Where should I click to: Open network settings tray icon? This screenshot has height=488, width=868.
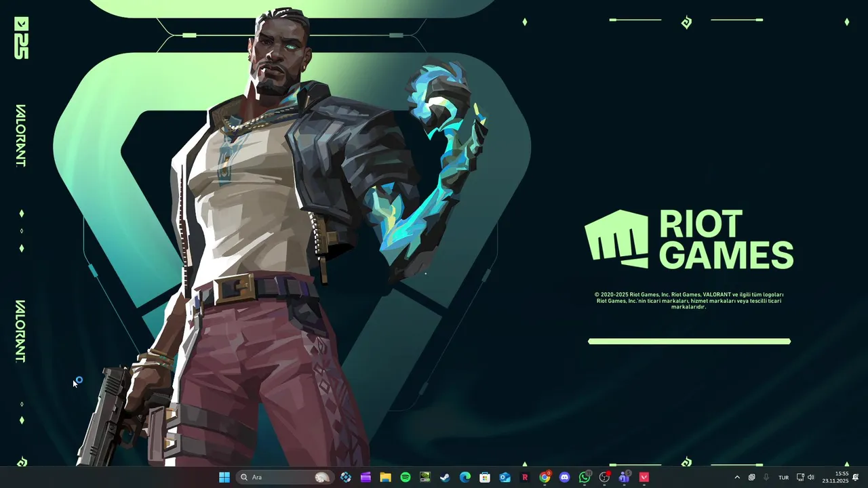(x=800, y=477)
